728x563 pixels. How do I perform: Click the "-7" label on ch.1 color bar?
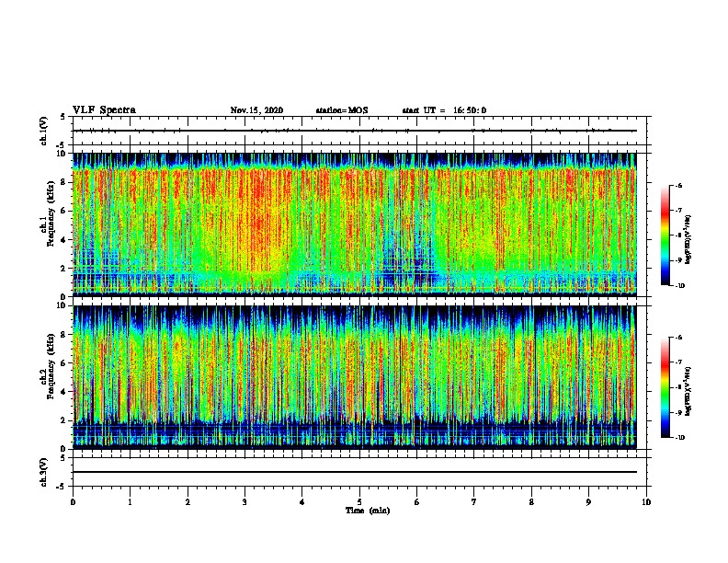tap(678, 211)
